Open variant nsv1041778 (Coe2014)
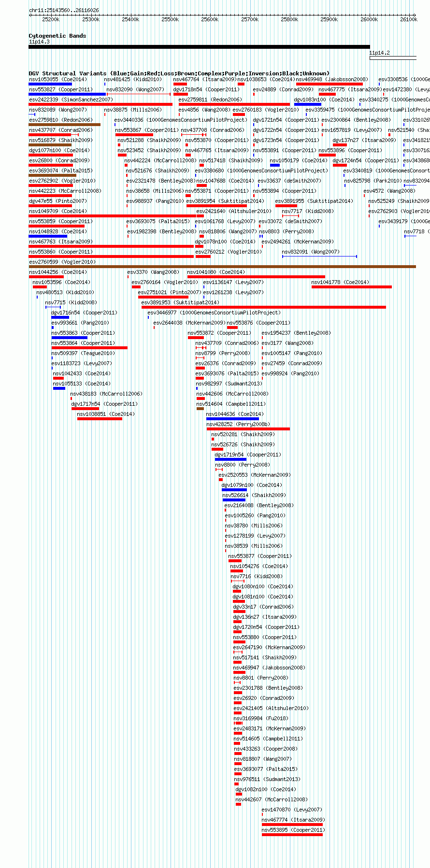The image size is (430, 868). point(340,282)
